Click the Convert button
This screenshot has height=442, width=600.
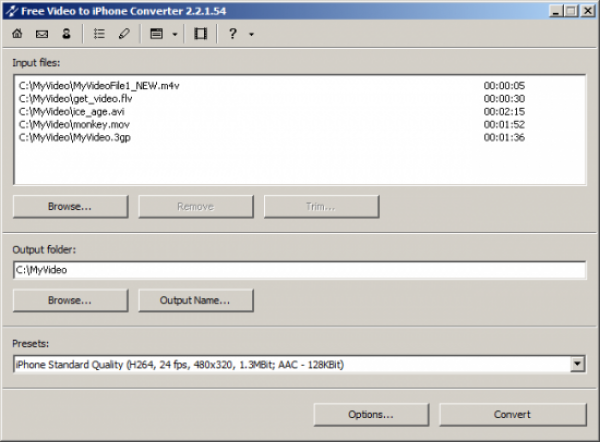tap(513, 414)
